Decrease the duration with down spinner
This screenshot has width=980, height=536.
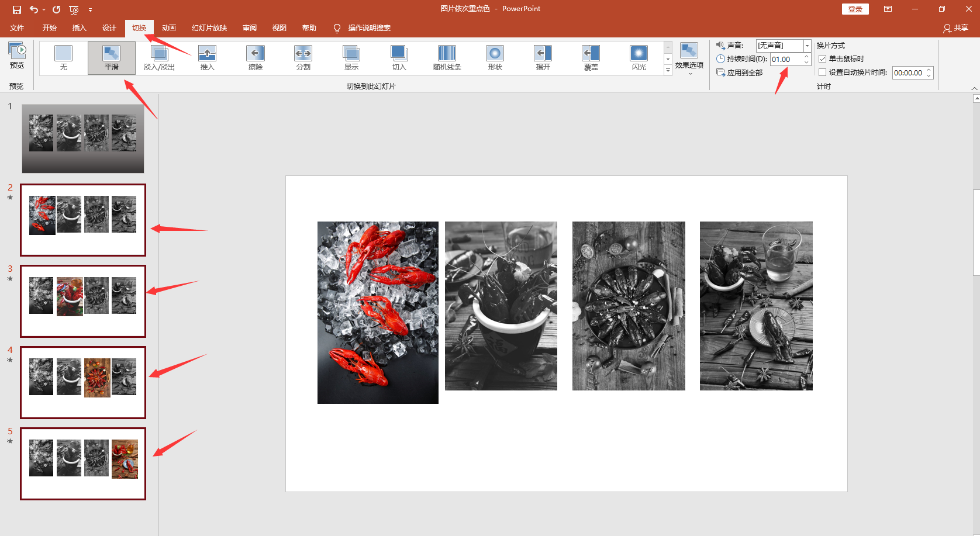[x=807, y=63]
